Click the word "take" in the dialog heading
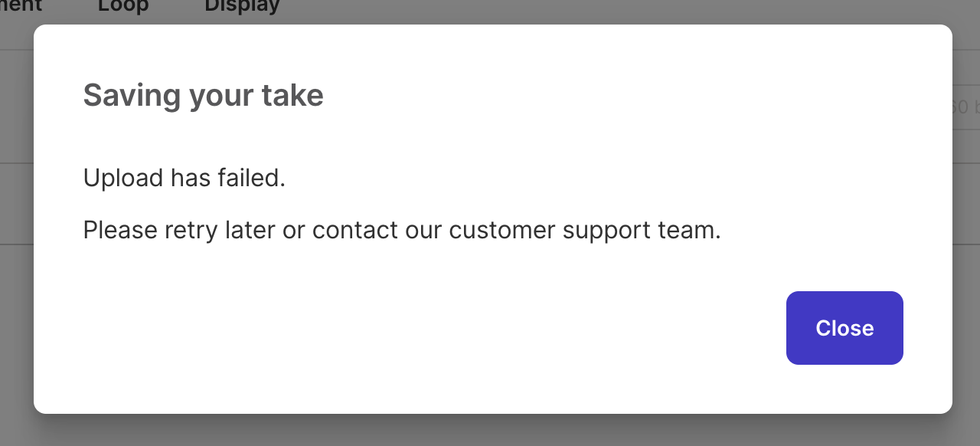 coord(292,96)
